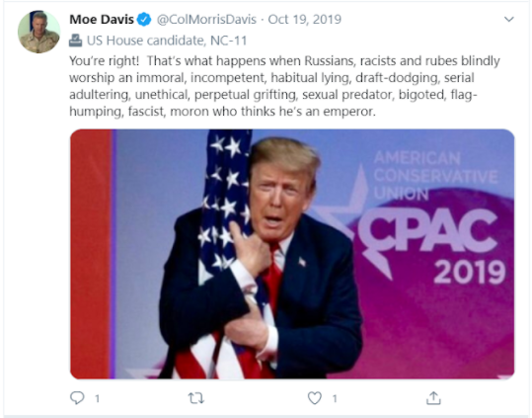The height and width of the screenshot is (418, 532).
Task: Click the ballot box election label icon
Action: pos(75,41)
